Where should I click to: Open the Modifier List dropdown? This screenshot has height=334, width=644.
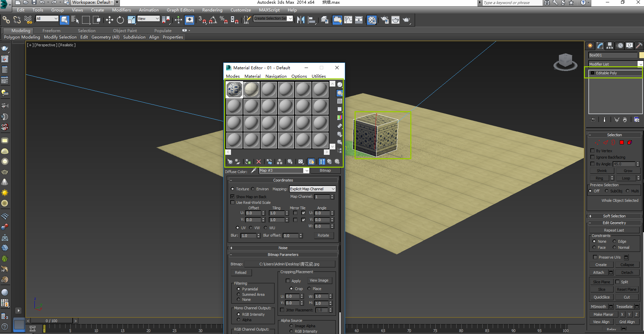641,64
